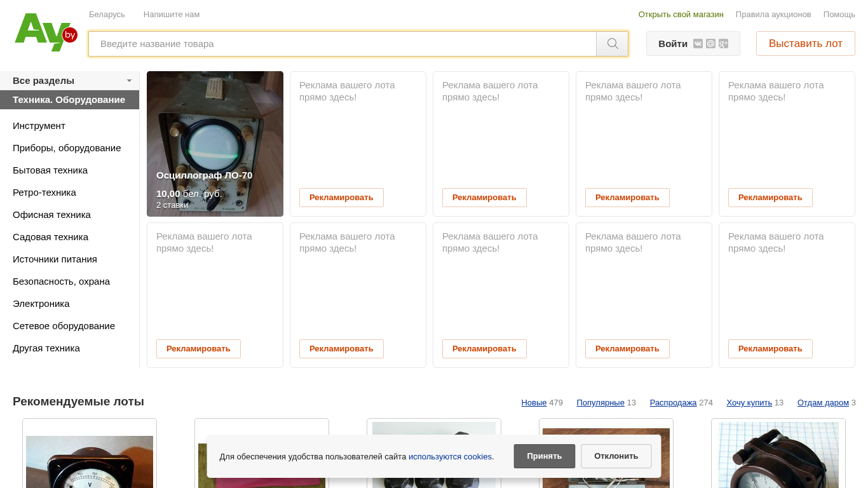The image size is (868, 488).
Task: Select the Техника. Оборудование category header
Action: point(69,100)
